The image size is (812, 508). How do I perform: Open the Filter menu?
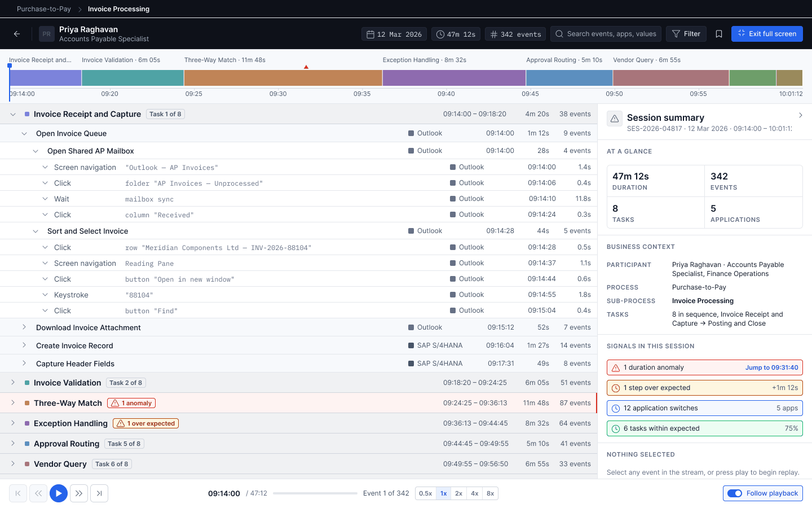click(686, 34)
